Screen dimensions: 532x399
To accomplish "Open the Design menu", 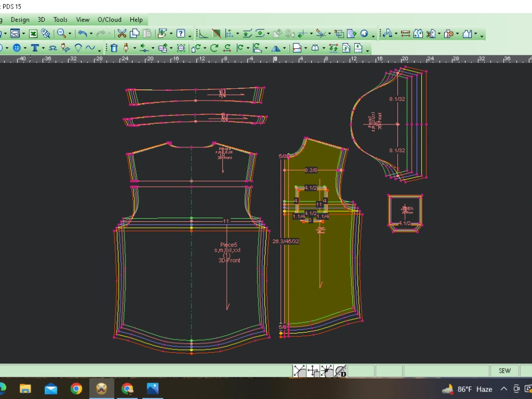I will click(20, 20).
